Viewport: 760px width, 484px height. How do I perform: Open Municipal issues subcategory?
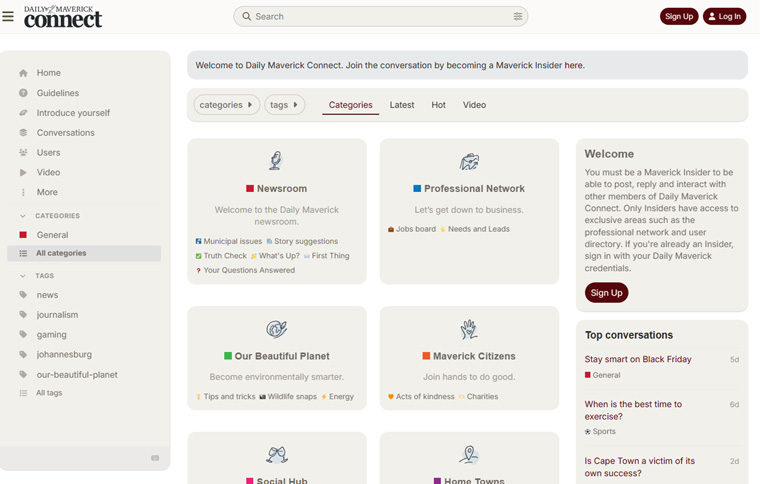click(x=229, y=241)
